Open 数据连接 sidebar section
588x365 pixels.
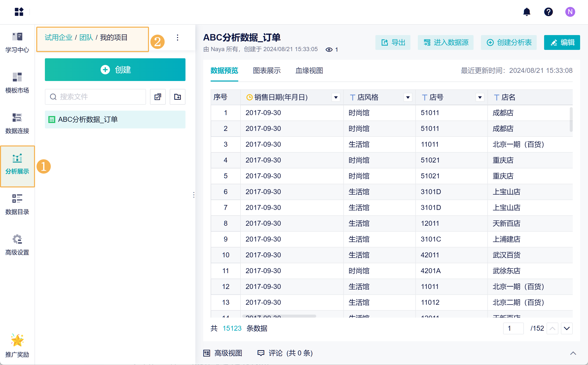pos(17,123)
